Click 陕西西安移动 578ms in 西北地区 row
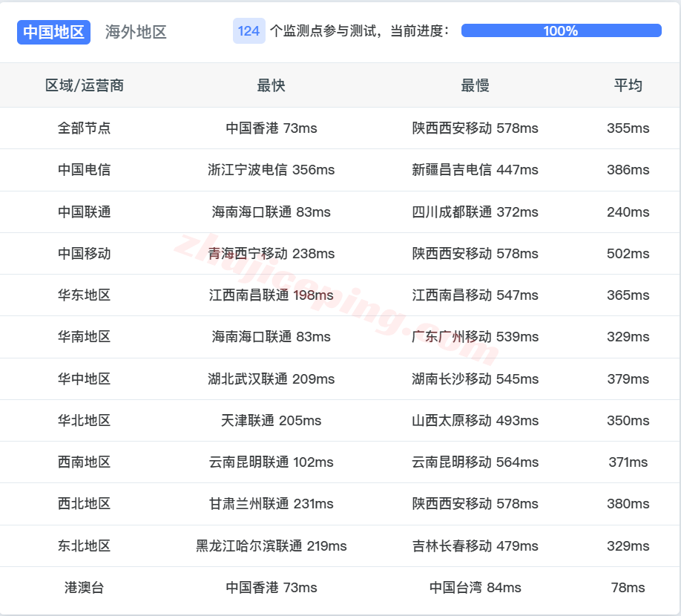The height and width of the screenshot is (616, 681). 475,504
